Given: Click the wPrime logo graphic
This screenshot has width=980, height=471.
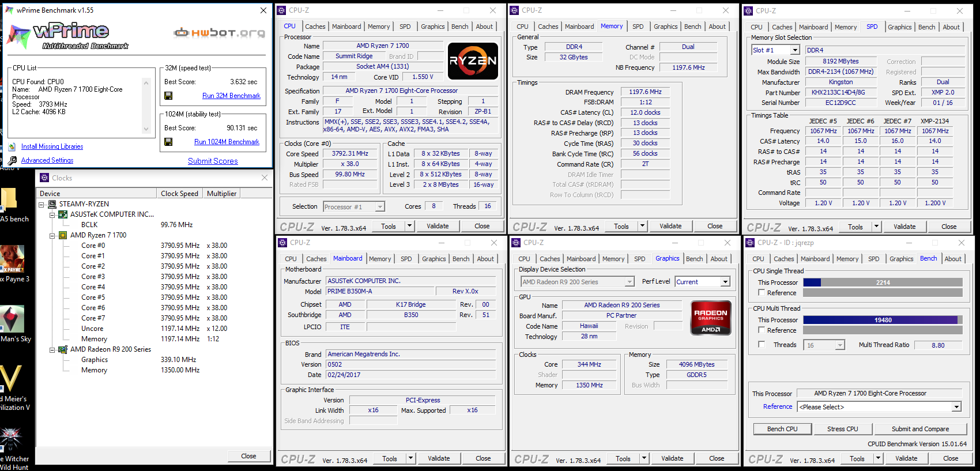Looking at the screenshot, I should click(69, 36).
